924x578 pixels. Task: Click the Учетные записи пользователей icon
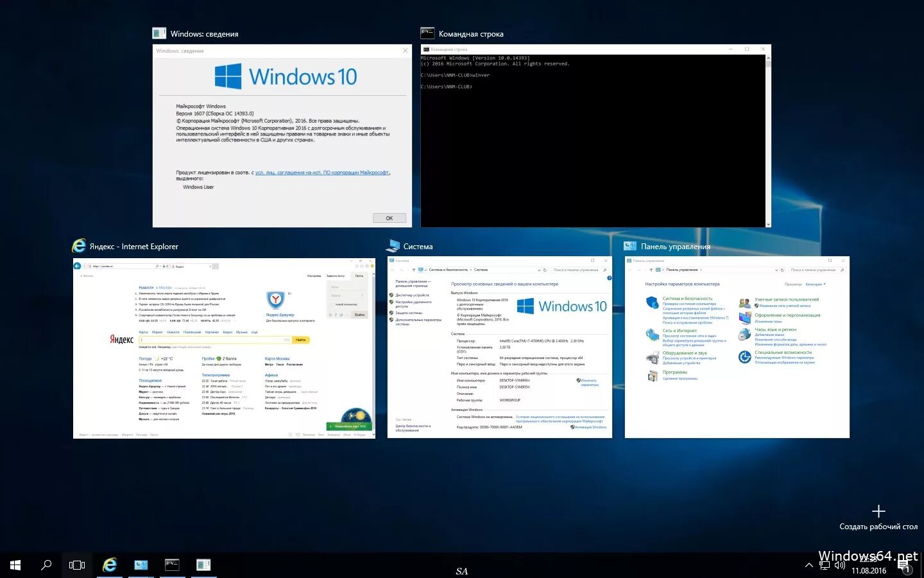(744, 302)
